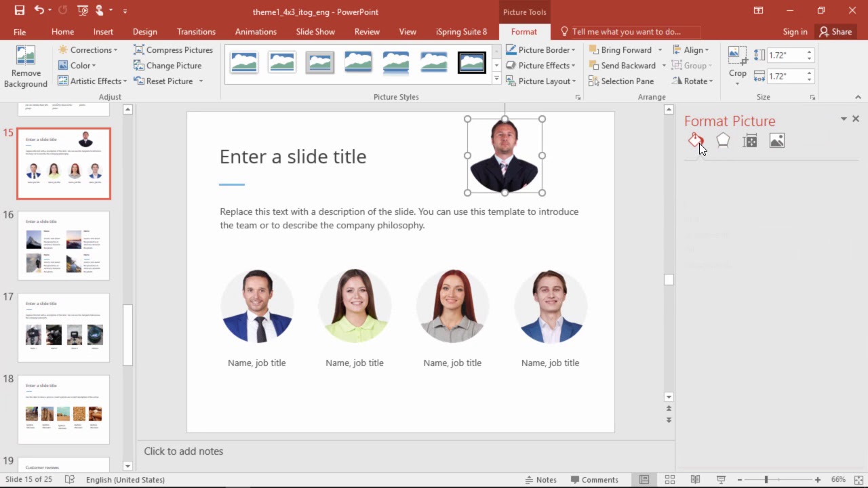Click the Change Picture button
The height and width of the screenshot is (488, 868).
[x=167, y=65]
